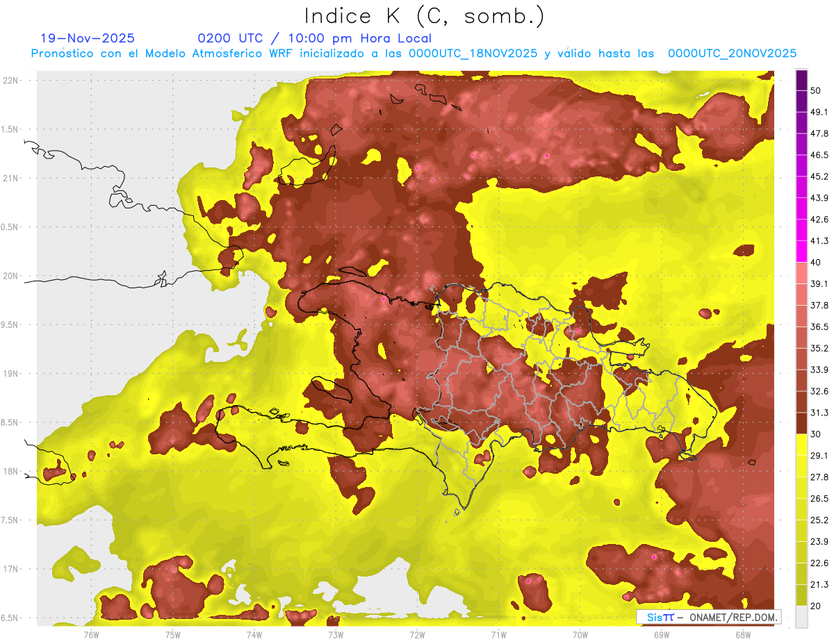Click the time label '0200 UTC / 10:00 pm Hora Local'
This screenshot has height=644, width=834.
(x=314, y=38)
